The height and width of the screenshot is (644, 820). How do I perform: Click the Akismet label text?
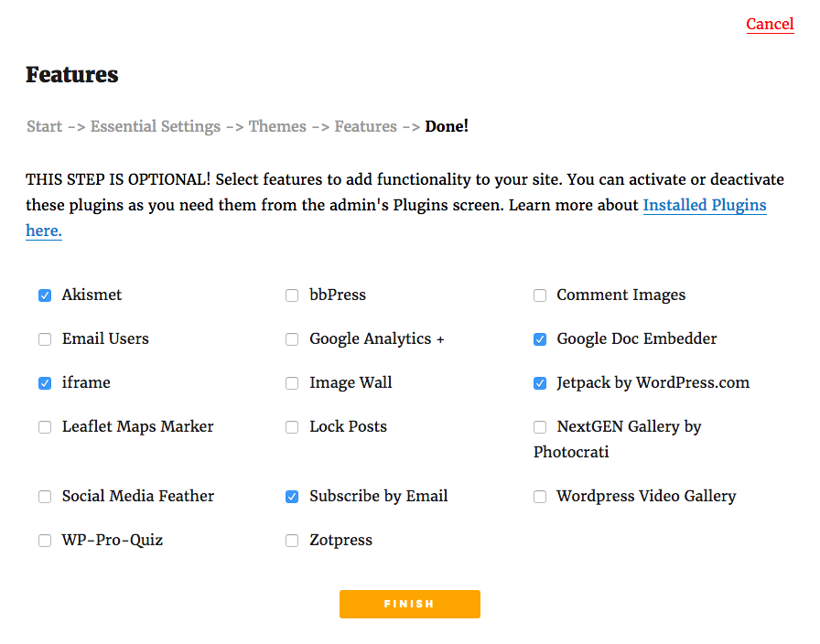[92, 295]
